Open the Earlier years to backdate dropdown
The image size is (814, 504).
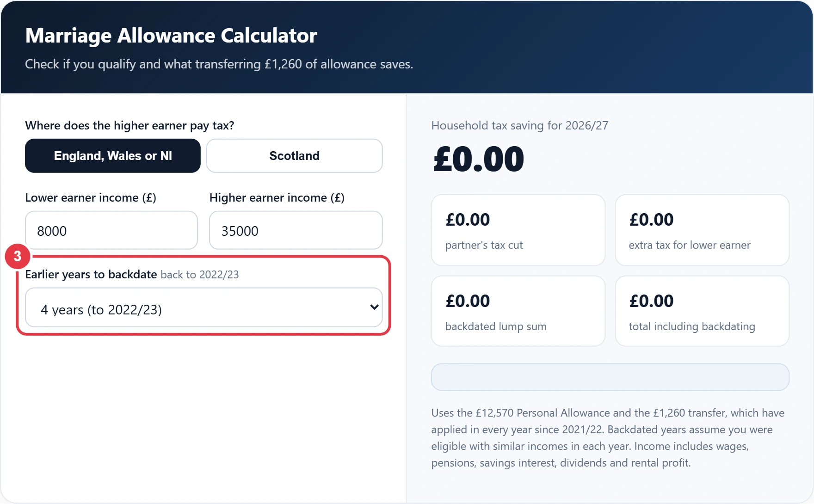(204, 307)
